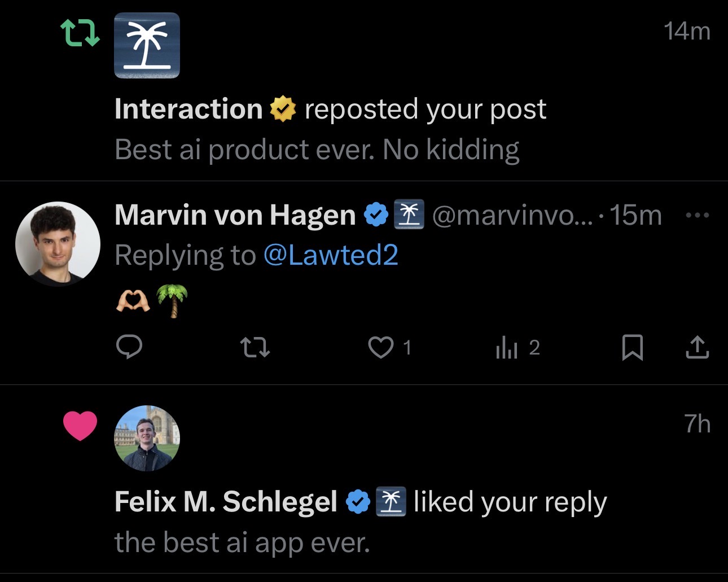
Task: Open reposted post "Best ai product ever"
Action: [x=317, y=150]
